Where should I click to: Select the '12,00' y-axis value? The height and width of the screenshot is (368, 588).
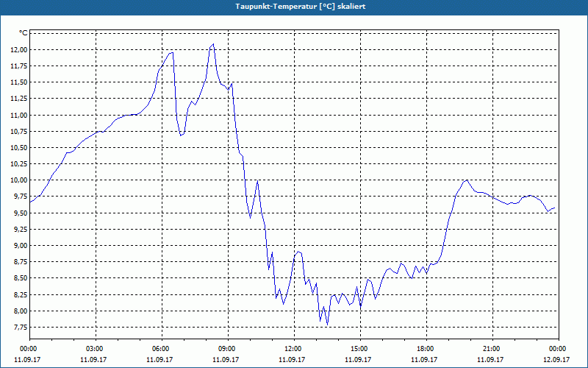click(20, 50)
